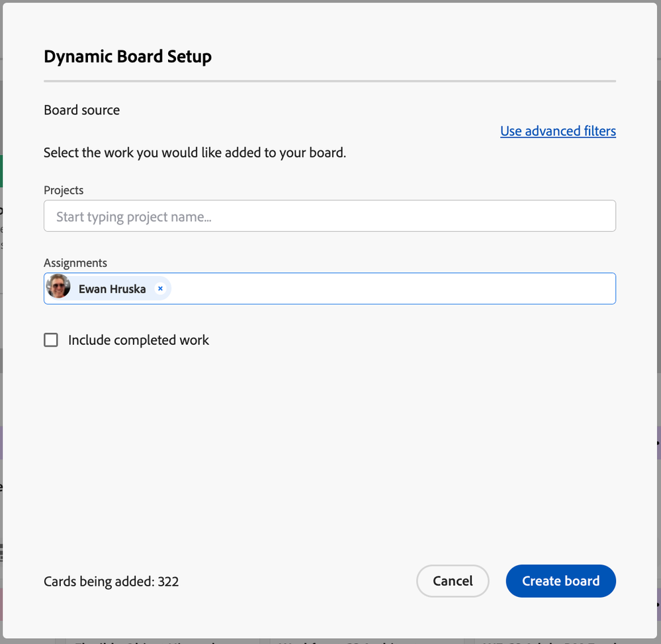The height and width of the screenshot is (644, 661).
Task: Click the Assignments field label
Action: click(75, 263)
